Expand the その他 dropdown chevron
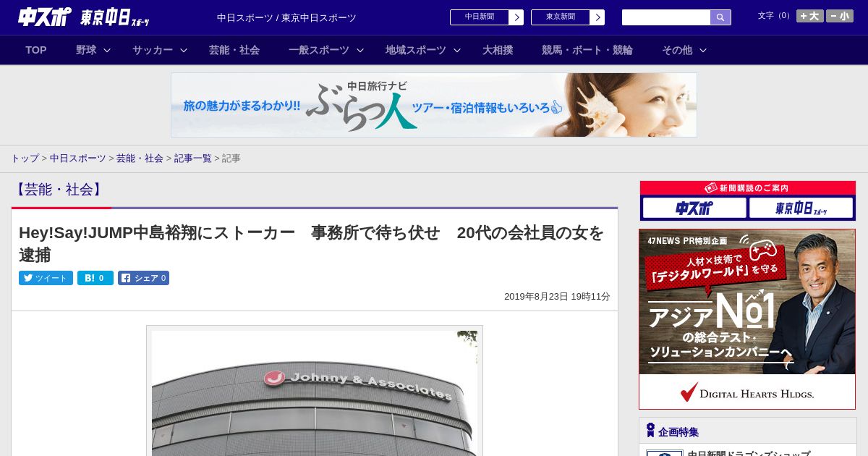The image size is (868, 456). click(x=703, y=50)
